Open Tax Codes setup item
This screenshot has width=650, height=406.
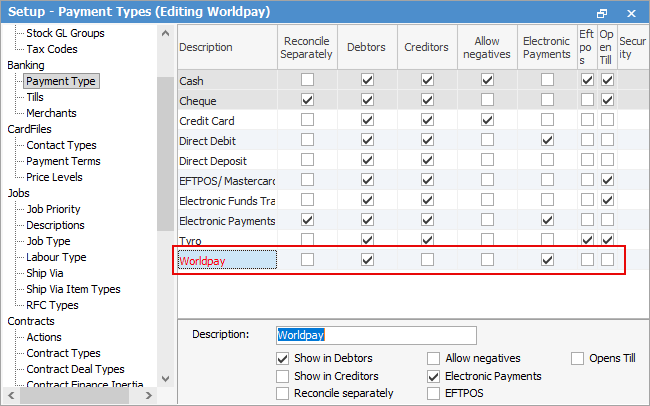[x=52, y=49]
